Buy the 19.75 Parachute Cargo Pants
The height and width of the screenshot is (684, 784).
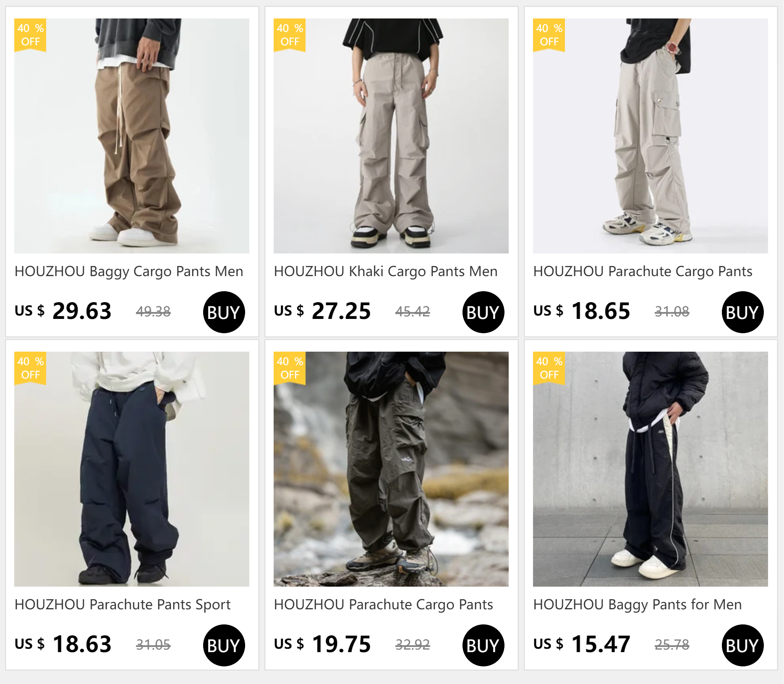tap(483, 645)
